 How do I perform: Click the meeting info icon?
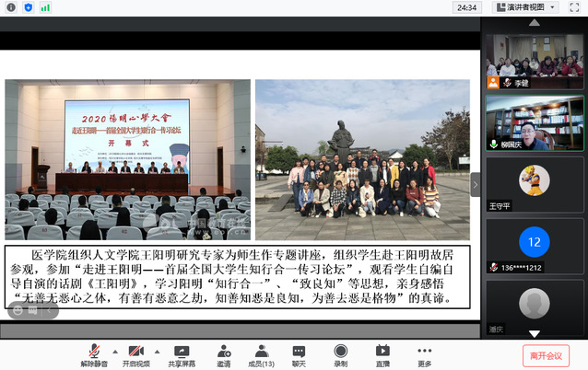point(9,7)
